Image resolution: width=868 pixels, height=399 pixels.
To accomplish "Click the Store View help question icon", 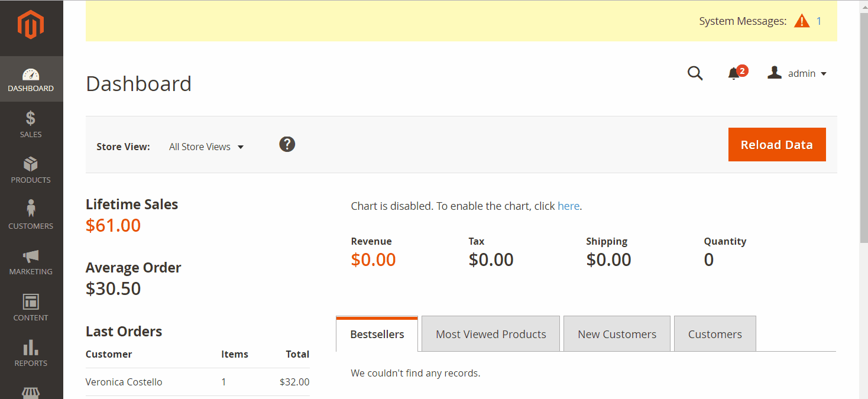I will point(287,144).
